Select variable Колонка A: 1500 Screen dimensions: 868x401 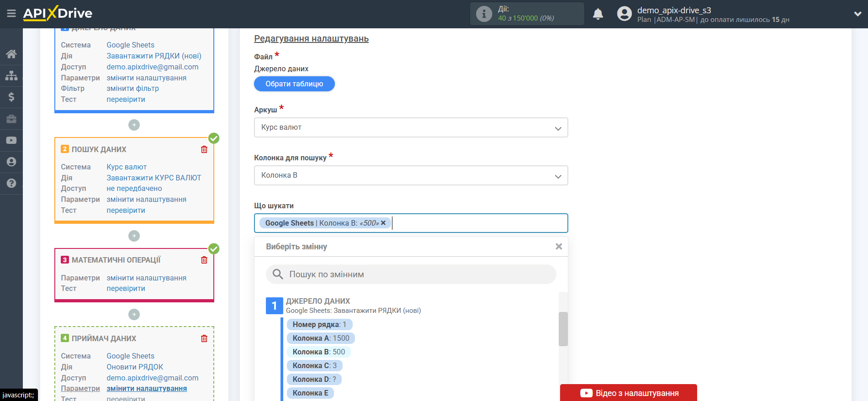point(321,338)
